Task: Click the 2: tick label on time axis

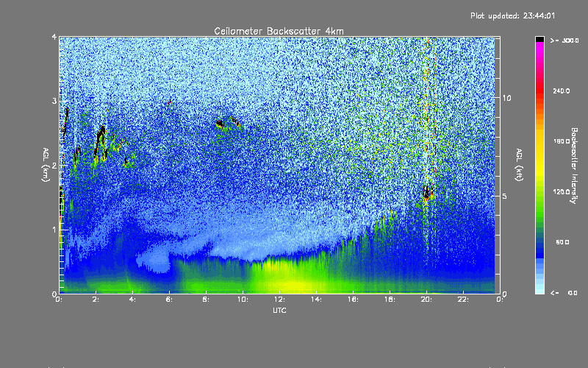Action: [97, 300]
